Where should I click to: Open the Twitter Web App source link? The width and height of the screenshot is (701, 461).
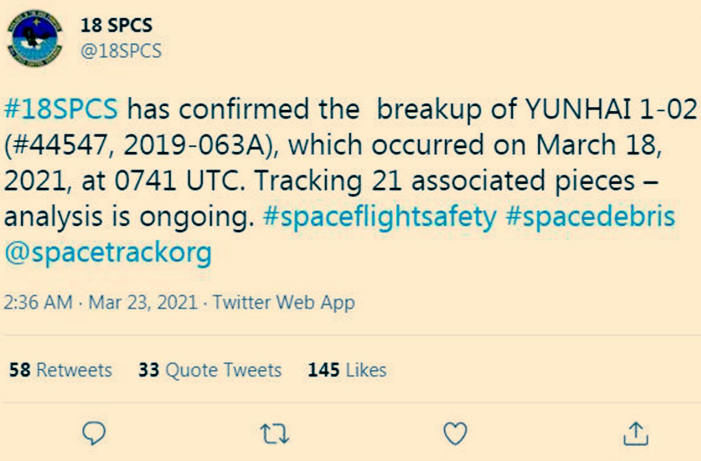click(284, 302)
